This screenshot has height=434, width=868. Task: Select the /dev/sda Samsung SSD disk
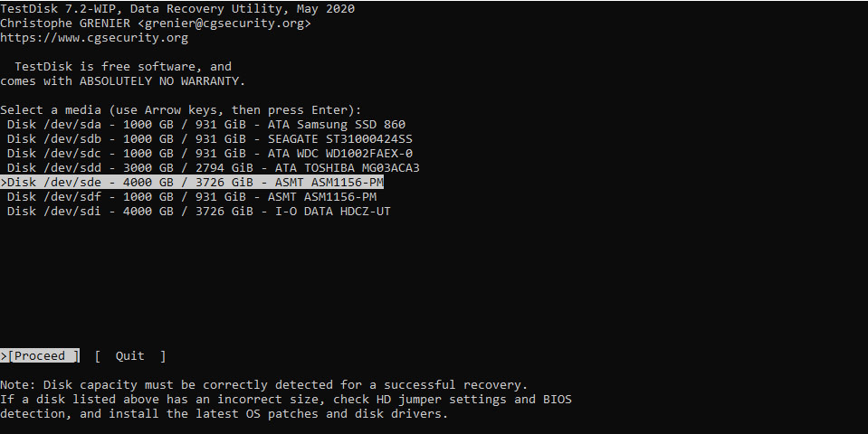pos(205,125)
